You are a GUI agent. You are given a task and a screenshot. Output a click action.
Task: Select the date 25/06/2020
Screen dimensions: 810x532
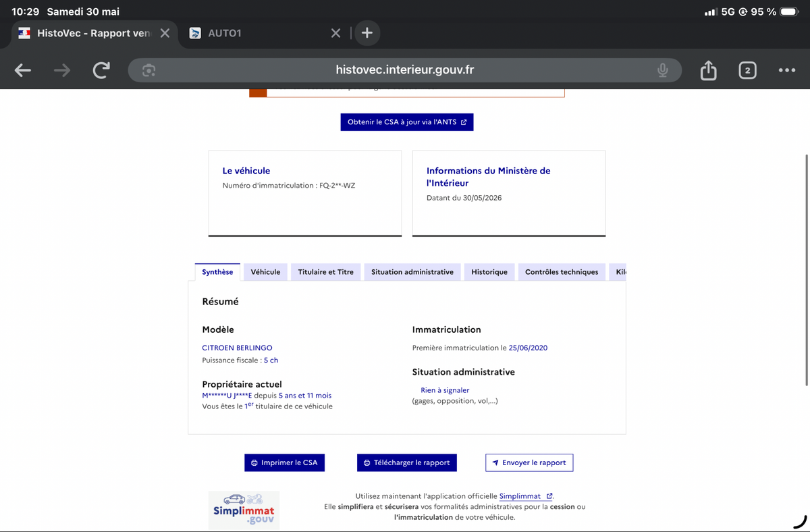coord(528,348)
